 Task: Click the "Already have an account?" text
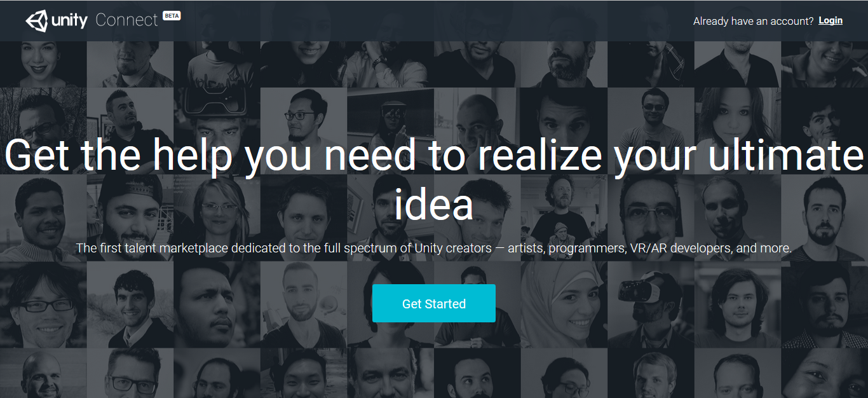pos(753,21)
